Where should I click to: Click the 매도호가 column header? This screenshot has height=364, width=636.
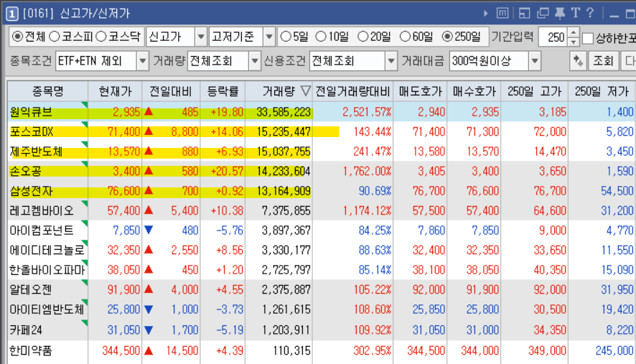click(x=420, y=91)
